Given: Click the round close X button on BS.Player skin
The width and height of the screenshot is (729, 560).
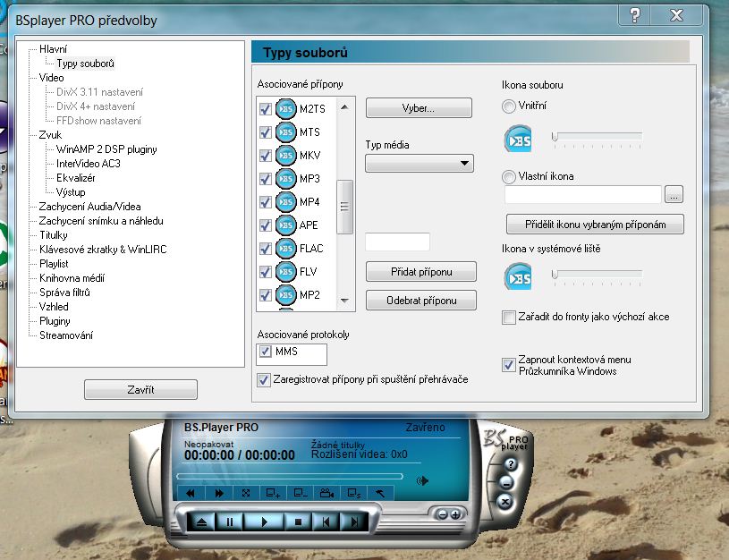Looking at the screenshot, I should 504,502.
